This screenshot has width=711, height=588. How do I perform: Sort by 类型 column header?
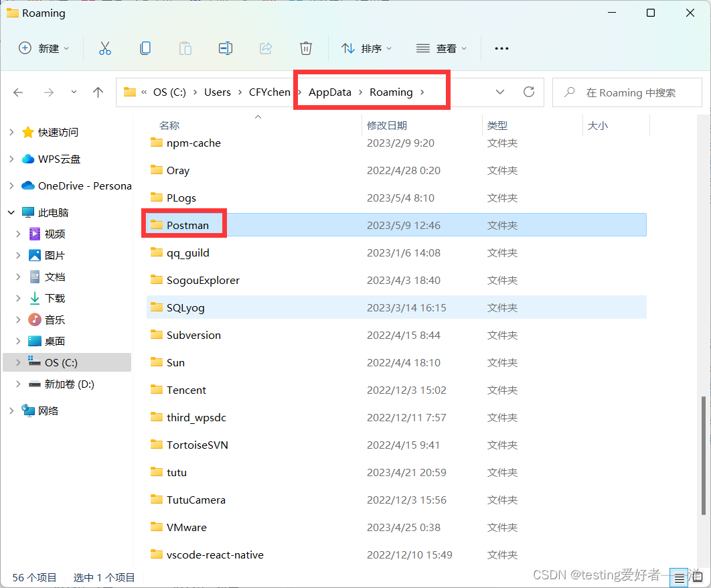point(497,126)
